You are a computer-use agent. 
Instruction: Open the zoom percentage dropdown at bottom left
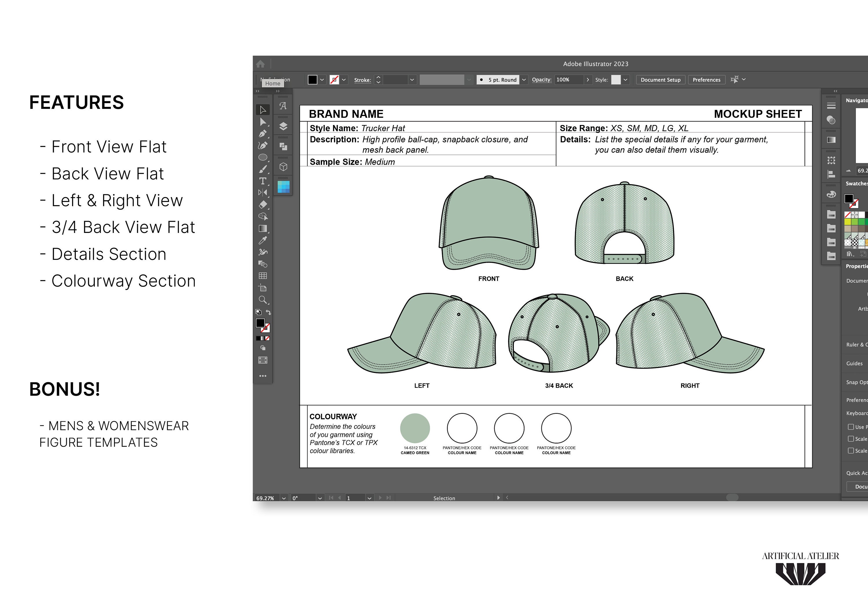coord(283,498)
